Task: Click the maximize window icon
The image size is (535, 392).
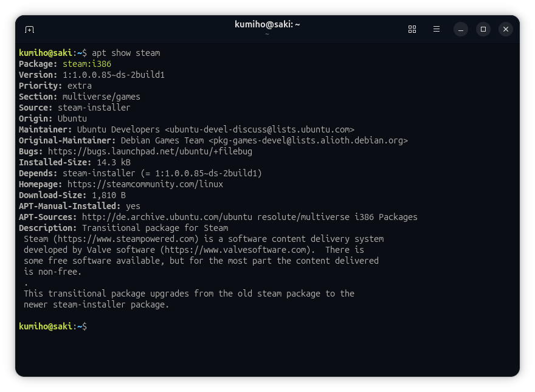Action: tap(483, 29)
